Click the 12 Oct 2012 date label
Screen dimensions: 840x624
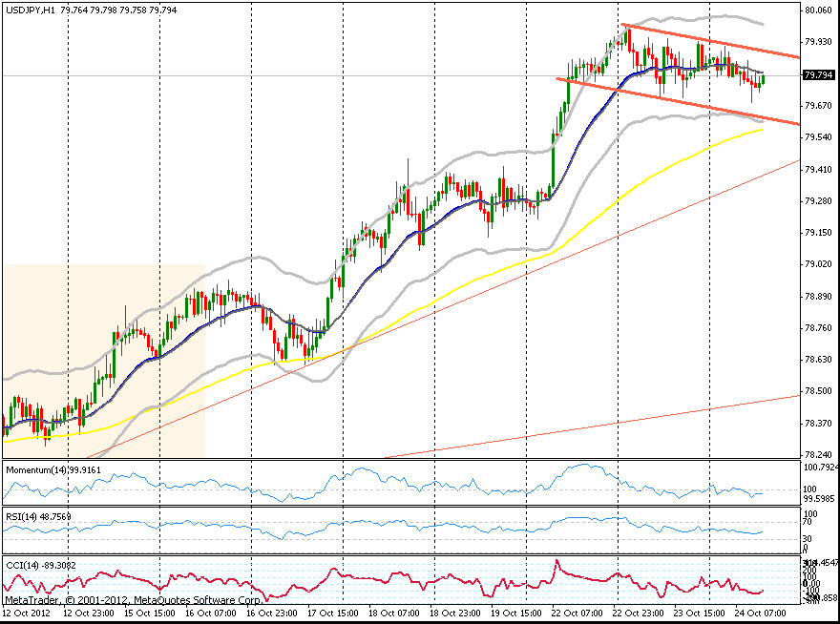[x=29, y=611]
